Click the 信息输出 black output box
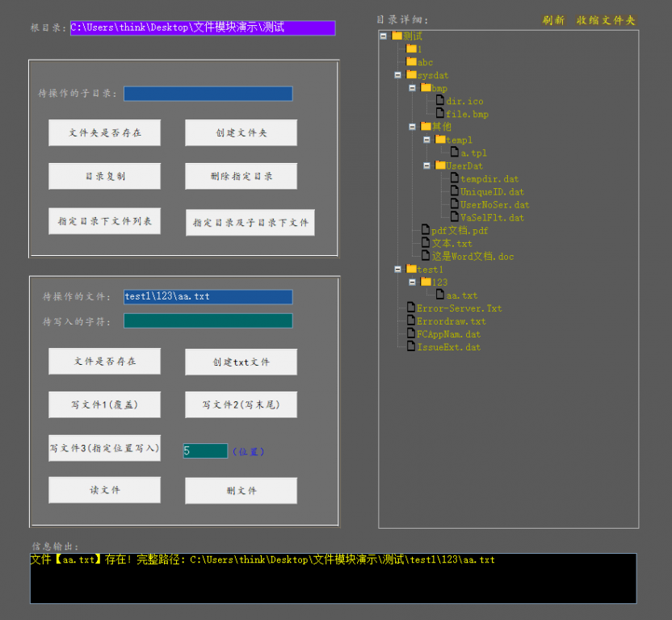Image resolution: width=672 pixels, height=620 pixels. coord(334,578)
